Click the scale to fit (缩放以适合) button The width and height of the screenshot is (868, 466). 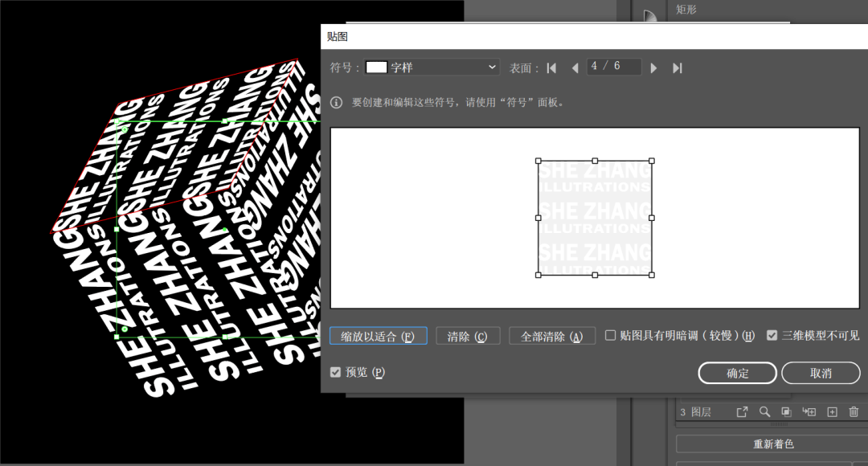pos(378,336)
